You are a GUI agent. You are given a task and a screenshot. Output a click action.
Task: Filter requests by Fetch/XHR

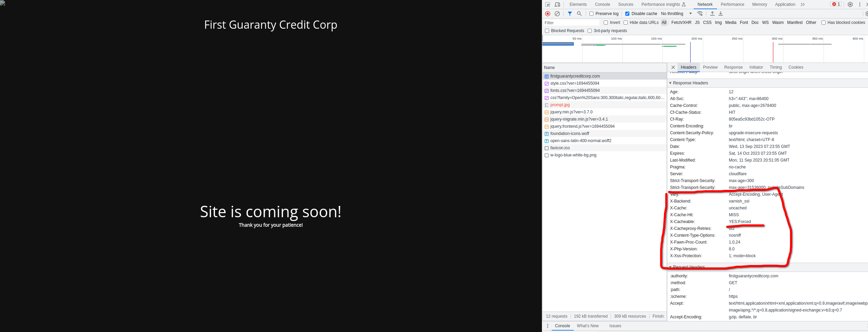[681, 23]
